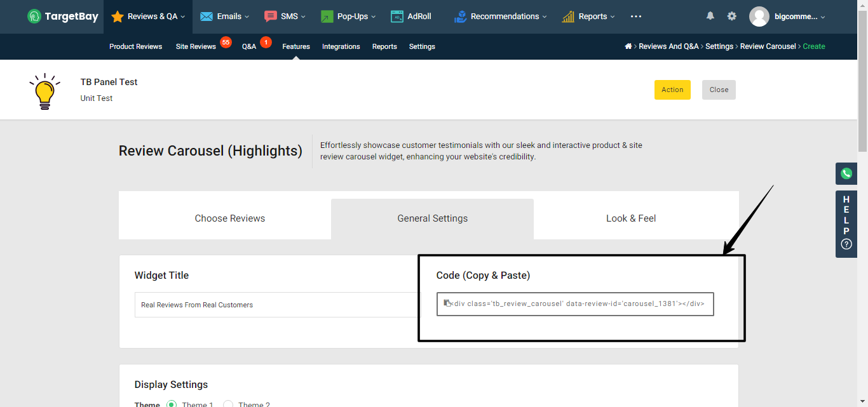The width and height of the screenshot is (868, 407).
Task: Click the TargetBay logo
Action: click(63, 17)
